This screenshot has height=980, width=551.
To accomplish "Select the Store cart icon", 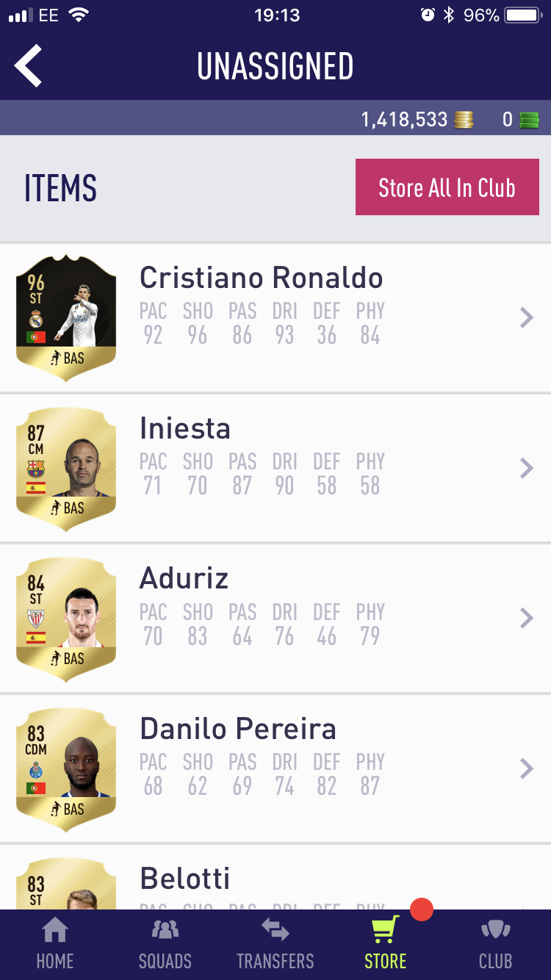I will (385, 930).
